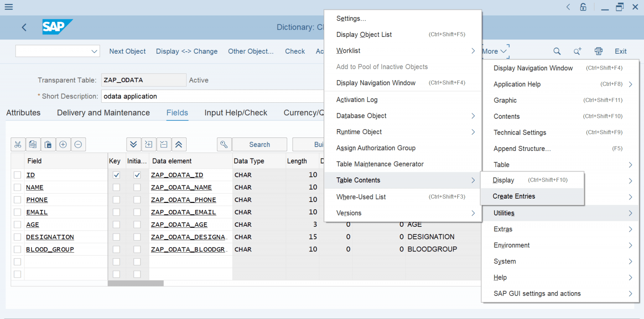This screenshot has width=644, height=319.
Task: Select the Cut (scissors) icon above the fields table
Action: [x=18, y=144]
